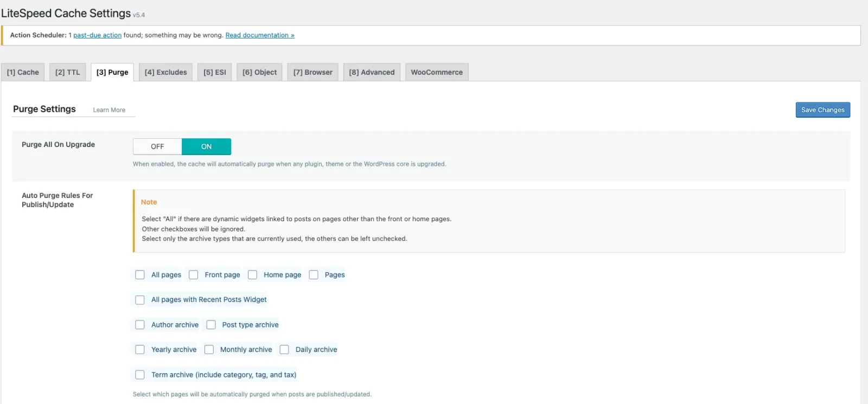Screen dimensions: 868x404
Task: Click the orange Note heading
Action: (149, 202)
